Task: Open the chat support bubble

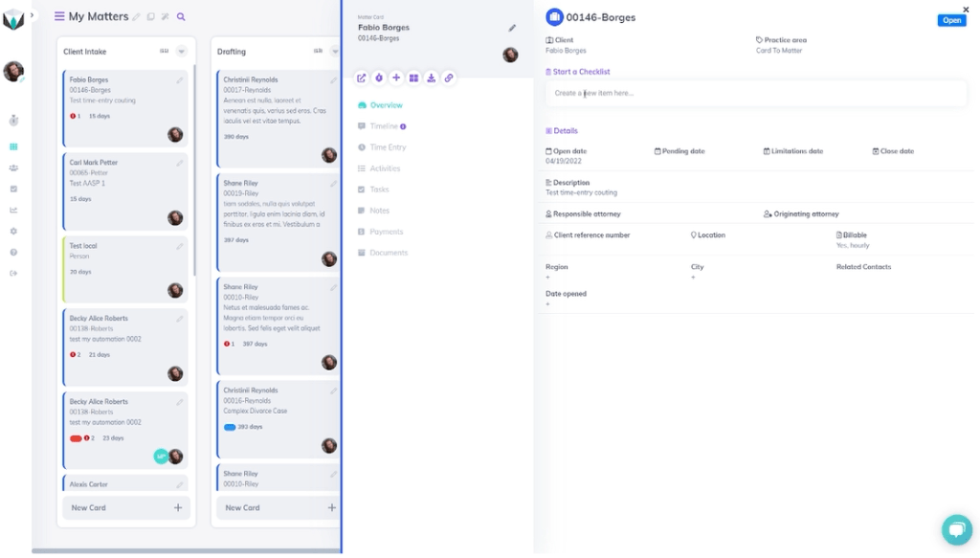Action: click(956, 529)
